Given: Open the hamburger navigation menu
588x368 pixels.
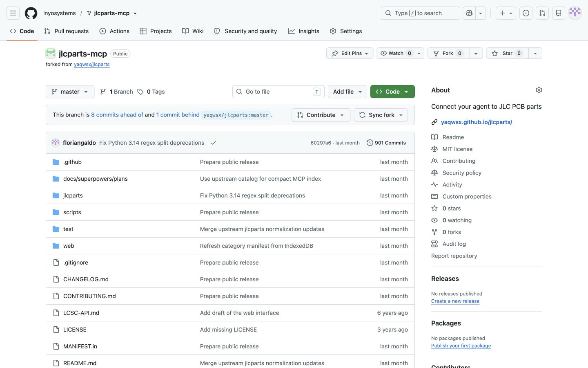Looking at the screenshot, I should click(13, 13).
